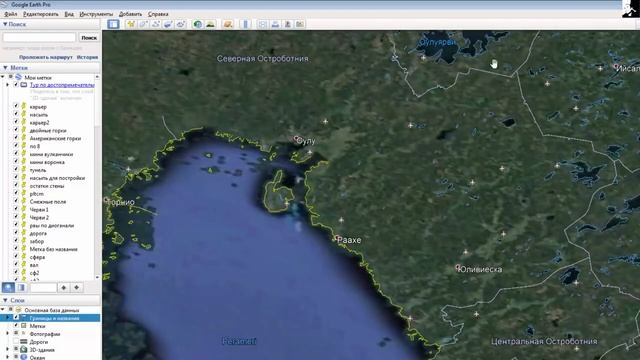This screenshot has height=360, width=640.
Task: Uncheck the тунель placemark checkbox
Action: pyautogui.click(x=16, y=170)
